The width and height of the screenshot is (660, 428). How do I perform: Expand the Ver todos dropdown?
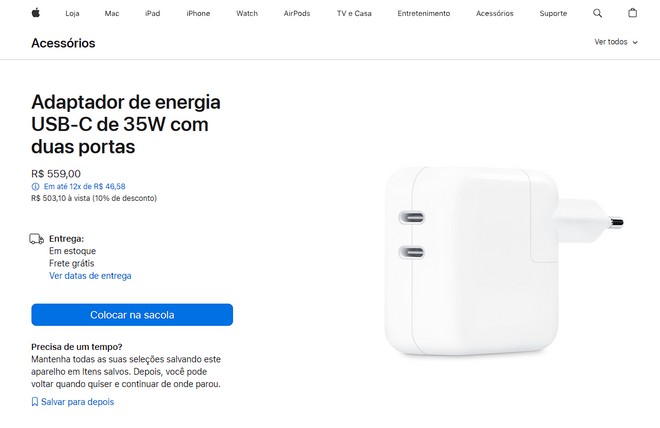616,42
